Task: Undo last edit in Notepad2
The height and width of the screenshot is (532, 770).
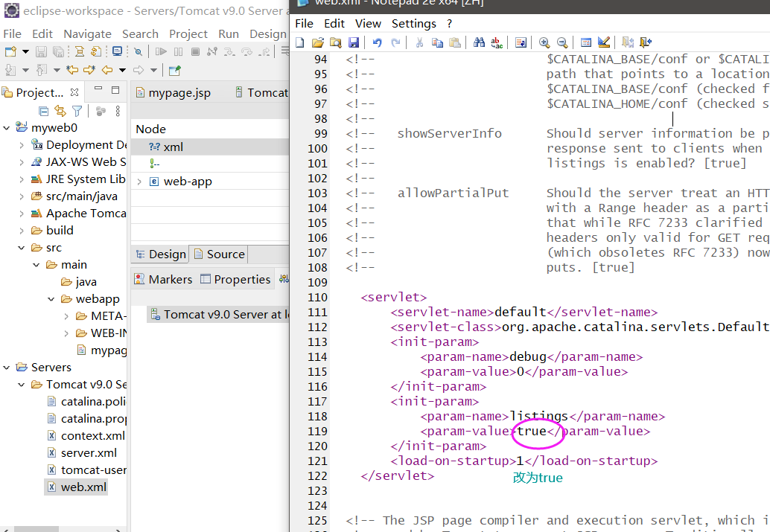Action: 377,42
